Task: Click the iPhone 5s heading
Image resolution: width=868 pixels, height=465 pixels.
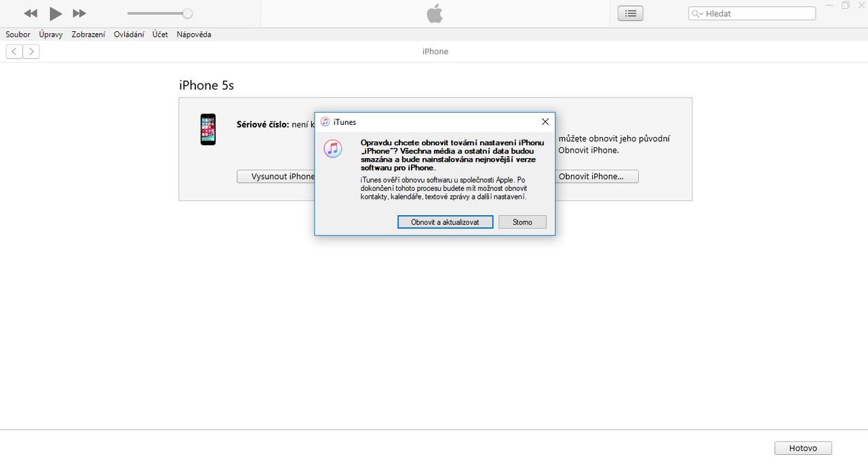Action: coord(206,86)
